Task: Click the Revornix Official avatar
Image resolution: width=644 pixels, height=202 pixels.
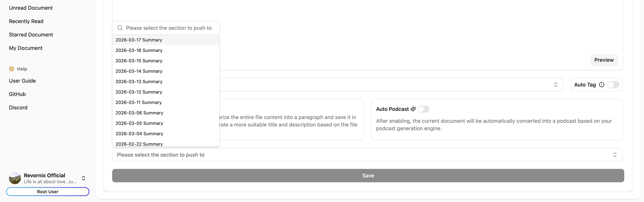Action: [15, 178]
